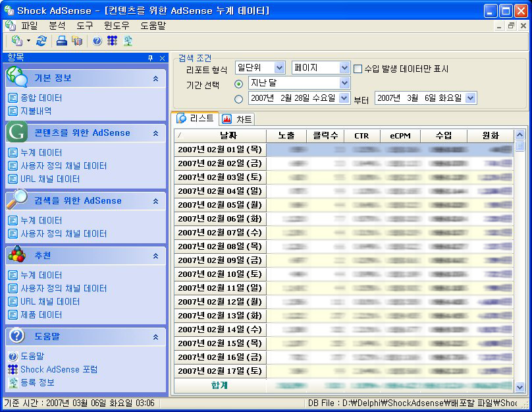Open the 지난 달 period dropdown
This screenshot has width=532, height=412.
pyautogui.click(x=344, y=83)
